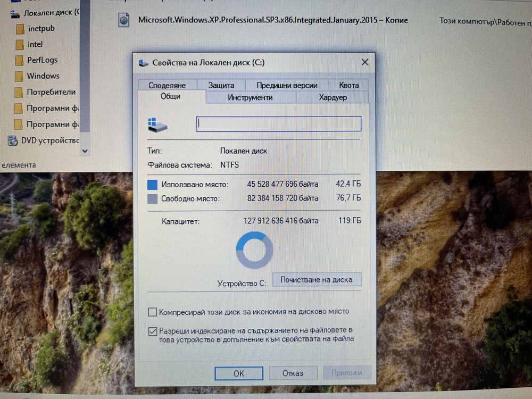Click the ISO file icon of Windows XP
The height and width of the screenshot is (399, 532).
click(124, 20)
